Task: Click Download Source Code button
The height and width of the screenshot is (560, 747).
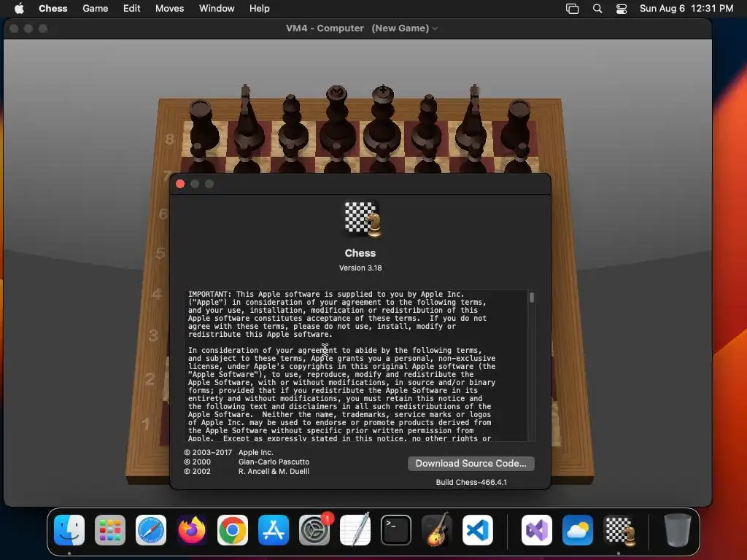Action: pos(471,463)
